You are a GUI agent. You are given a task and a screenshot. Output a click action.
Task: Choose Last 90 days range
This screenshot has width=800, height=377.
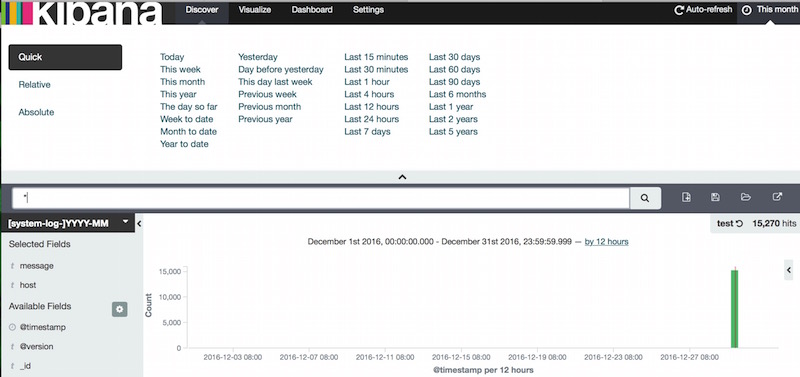[x=455, y=82]
